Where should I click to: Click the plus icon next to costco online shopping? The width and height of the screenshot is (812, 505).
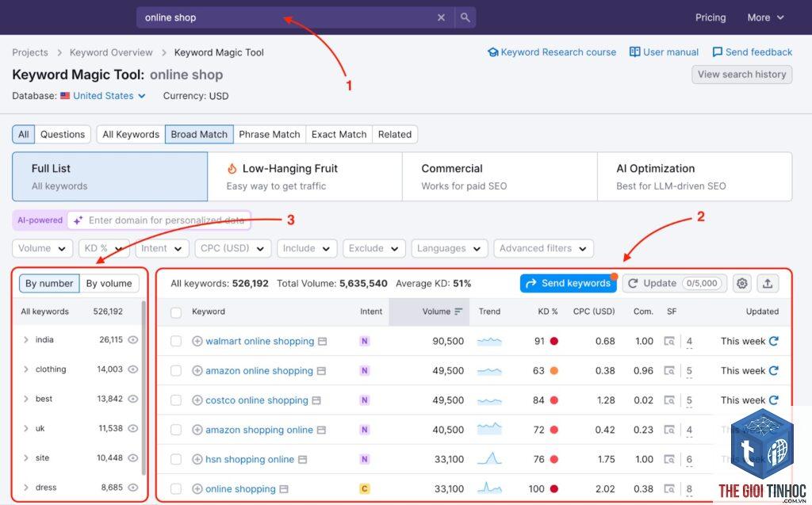pyautogui.click(x=197, y=400)
